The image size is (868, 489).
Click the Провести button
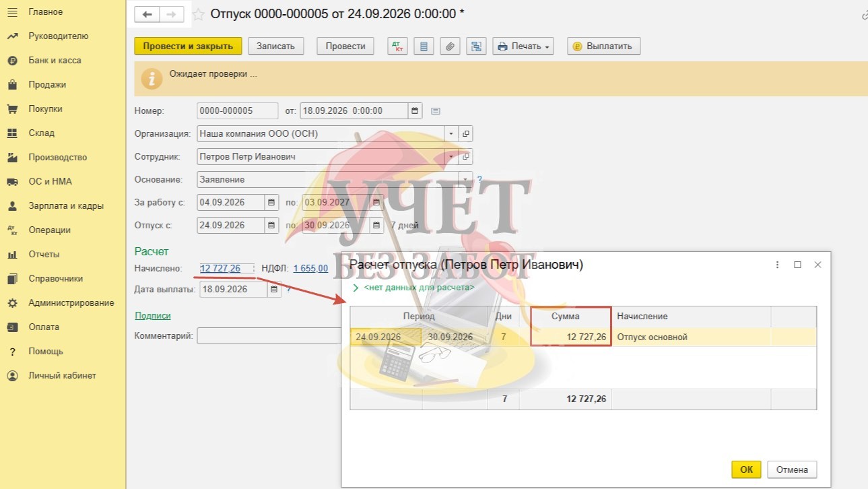[345, 46]
